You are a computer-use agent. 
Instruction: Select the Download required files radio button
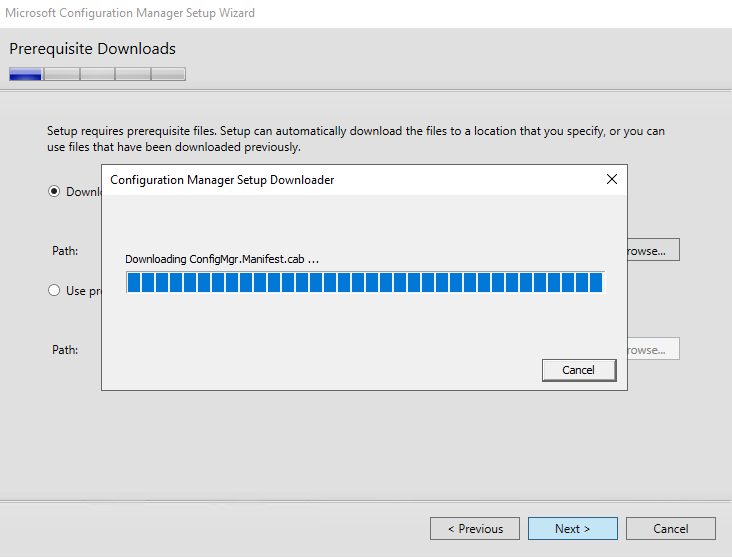(54, 192)
